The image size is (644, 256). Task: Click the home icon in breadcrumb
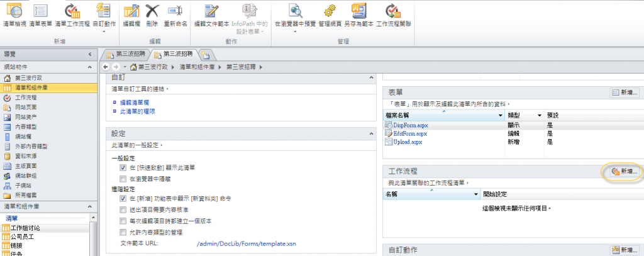click(133, 67)
